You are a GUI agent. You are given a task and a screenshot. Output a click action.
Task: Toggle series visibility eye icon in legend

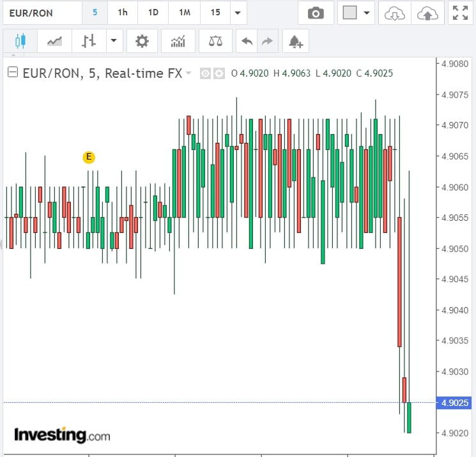tap(205, 73)
